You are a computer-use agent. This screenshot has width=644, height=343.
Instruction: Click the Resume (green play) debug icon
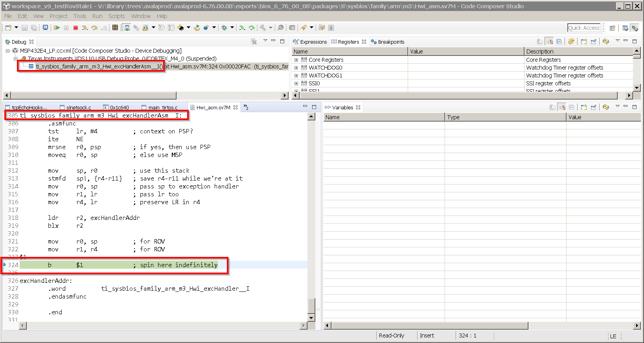pyautogui.click(x=57, y=28)
